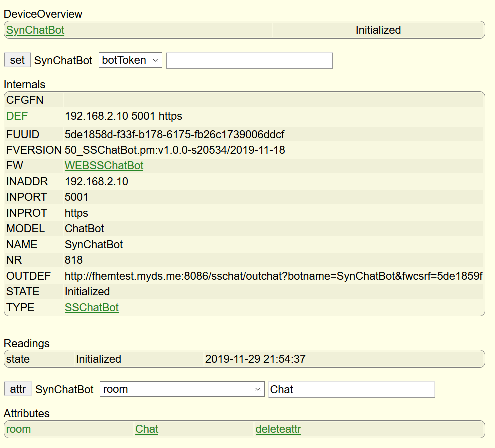Click the attr button
This screenshot has height=448, width=495.
pyautogui.click(x=18, y=389)
